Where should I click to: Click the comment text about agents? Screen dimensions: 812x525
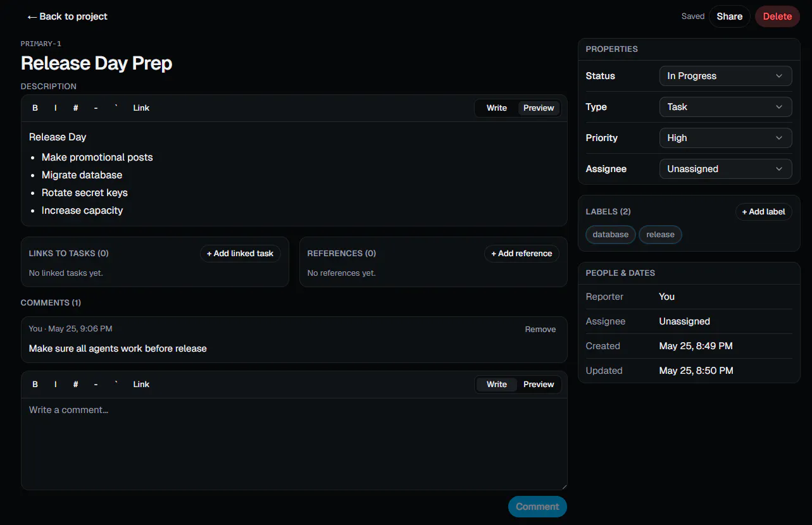tap(118, 349)
